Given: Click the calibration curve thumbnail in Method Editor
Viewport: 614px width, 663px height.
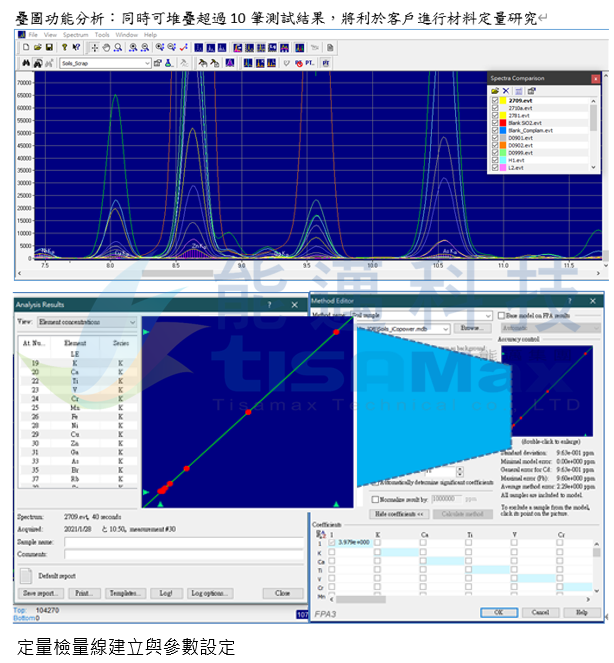Looking at the screenshot, I should 547,391.
